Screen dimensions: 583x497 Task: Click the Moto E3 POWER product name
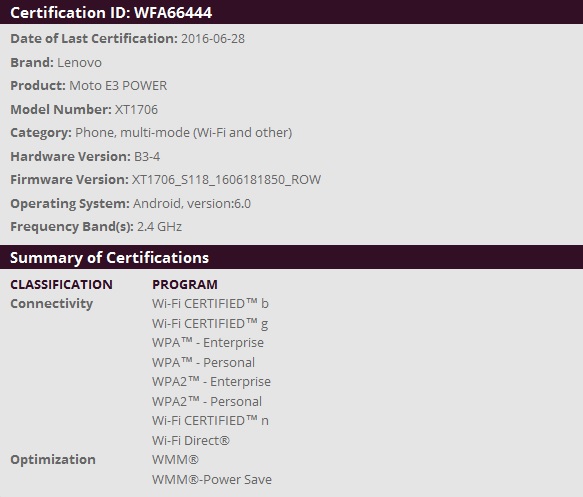(x=118, y=86)
